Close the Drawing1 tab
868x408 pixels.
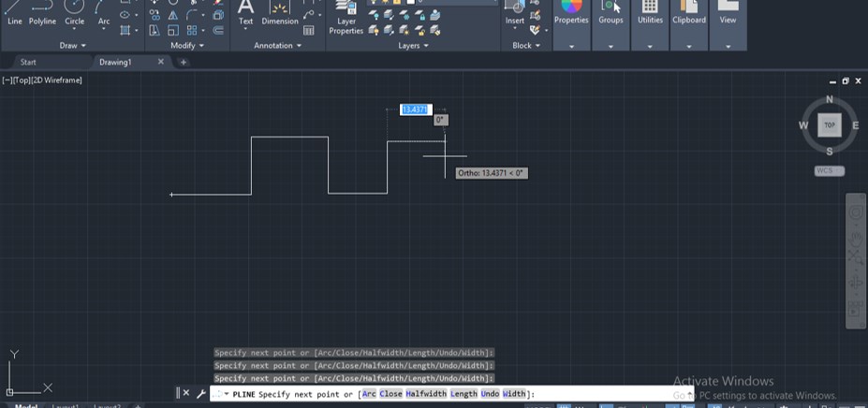(160, 62)
